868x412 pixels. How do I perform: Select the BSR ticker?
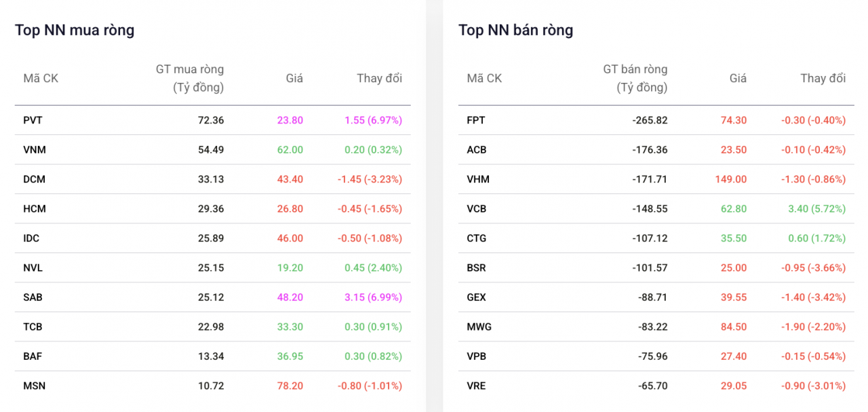pyautogui.click(x=476, y=268)
